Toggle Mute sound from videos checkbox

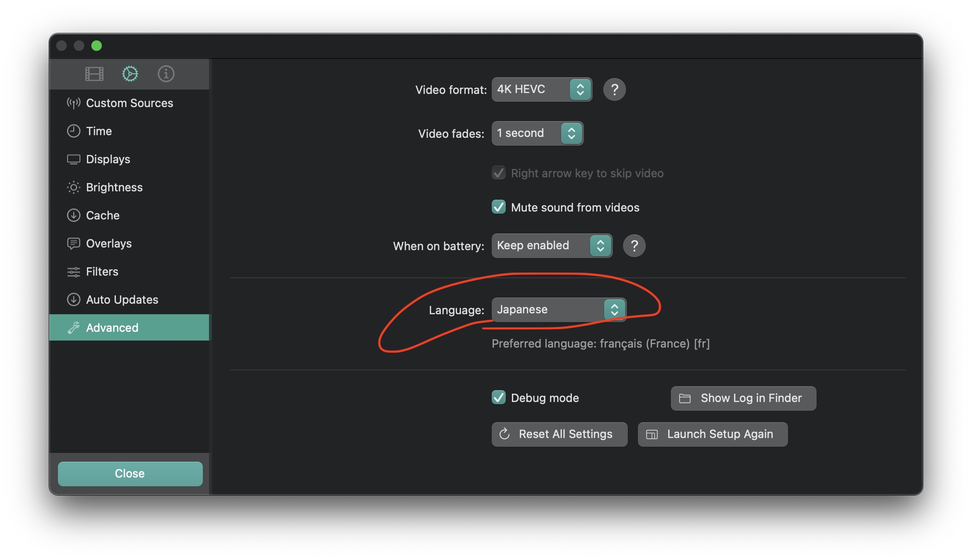tap(498, 207)
